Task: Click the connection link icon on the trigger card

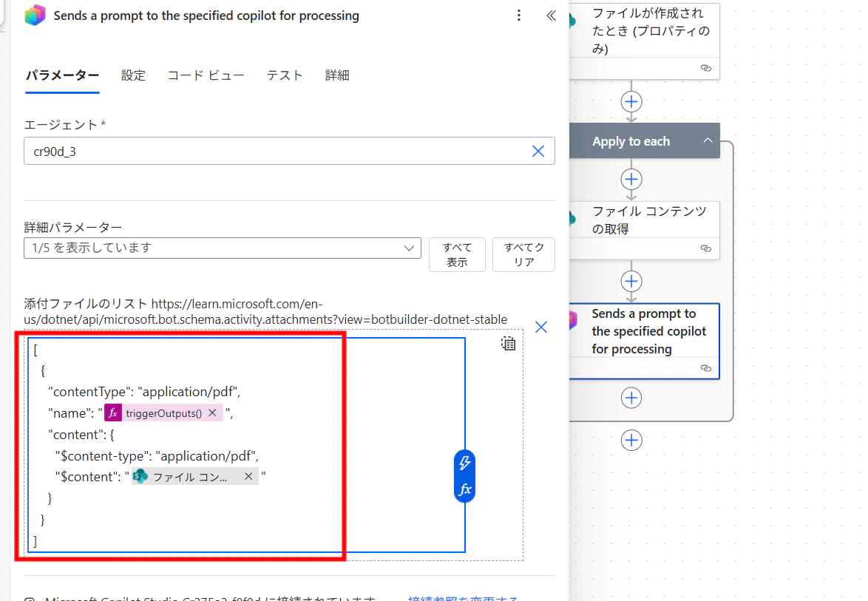Action: (x=706, y=68)
